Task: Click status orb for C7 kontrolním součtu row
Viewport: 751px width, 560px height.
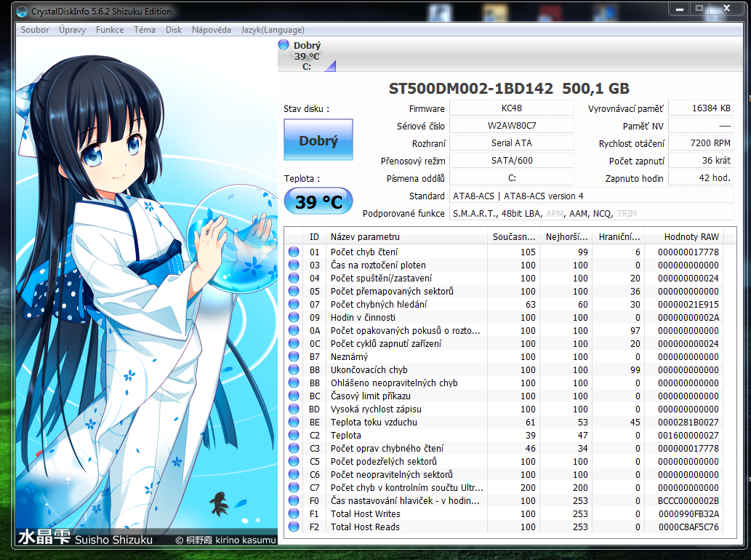Action: point(294,487)
